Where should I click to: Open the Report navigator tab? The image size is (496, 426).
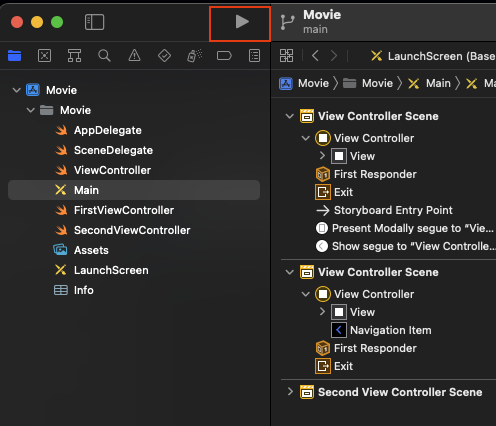(254, 56)
